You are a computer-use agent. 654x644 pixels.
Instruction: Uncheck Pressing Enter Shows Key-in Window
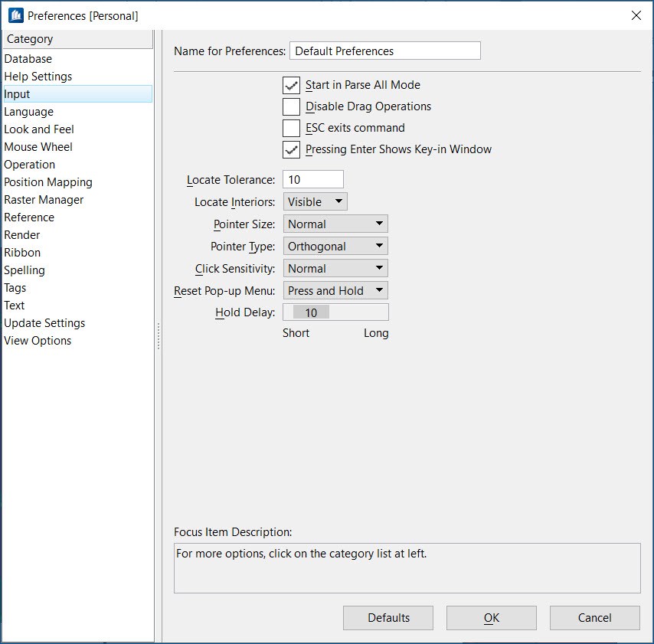pyautogui.click(x=291, y=149)
